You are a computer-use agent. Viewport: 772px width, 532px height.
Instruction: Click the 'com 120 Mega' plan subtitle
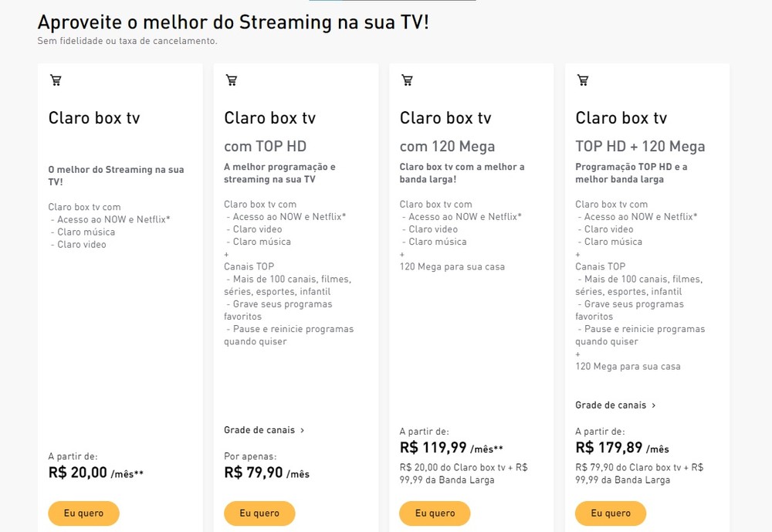click(x=447, y=146)
